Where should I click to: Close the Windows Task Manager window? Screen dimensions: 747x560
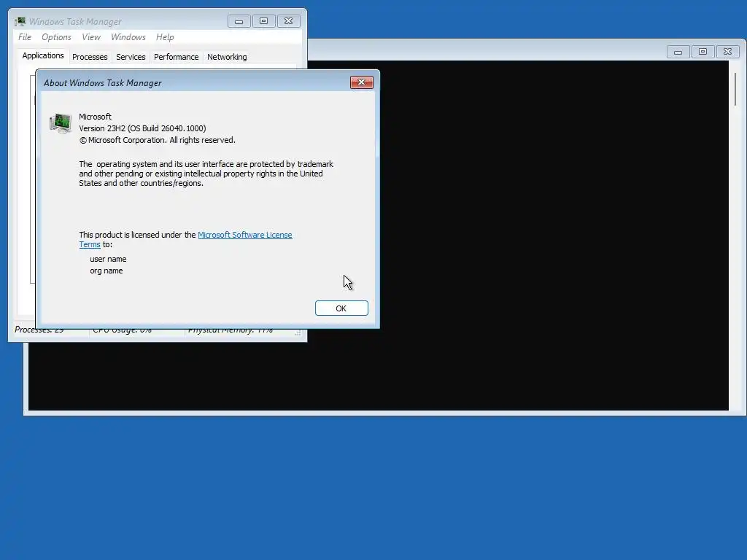pos(289,21)
